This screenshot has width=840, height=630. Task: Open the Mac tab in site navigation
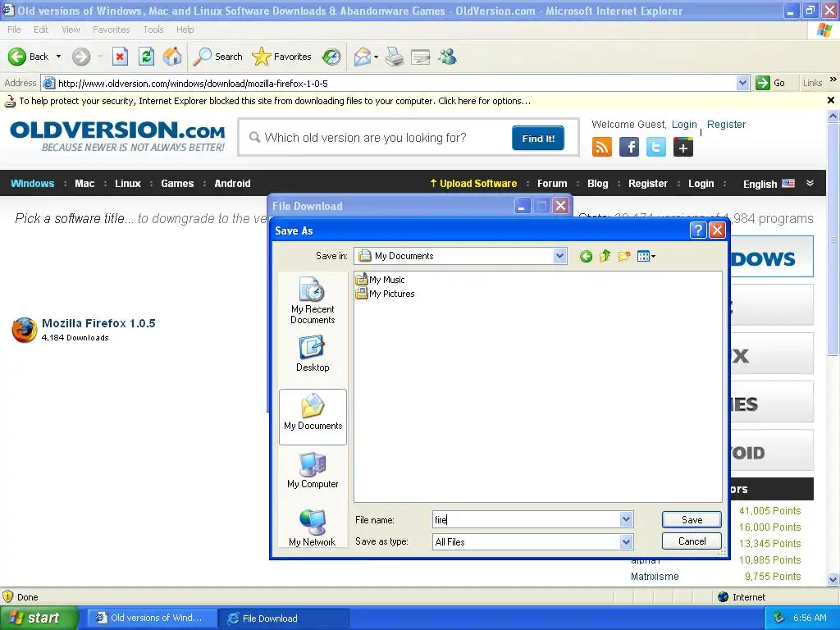click(84, 183)
